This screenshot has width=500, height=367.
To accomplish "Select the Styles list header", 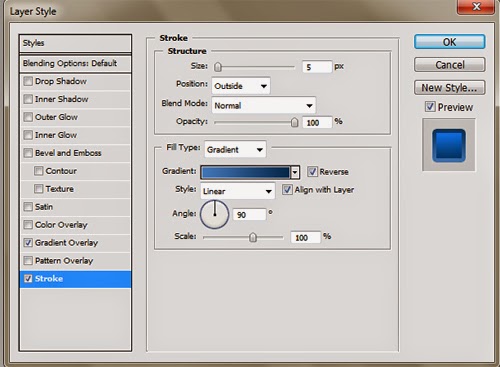I will (x=75, y=43).
